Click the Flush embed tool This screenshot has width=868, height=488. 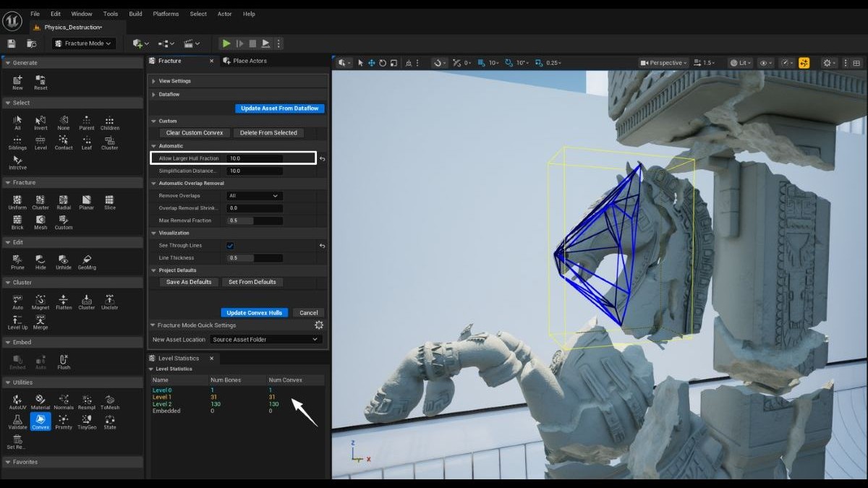tap(63, 361)
